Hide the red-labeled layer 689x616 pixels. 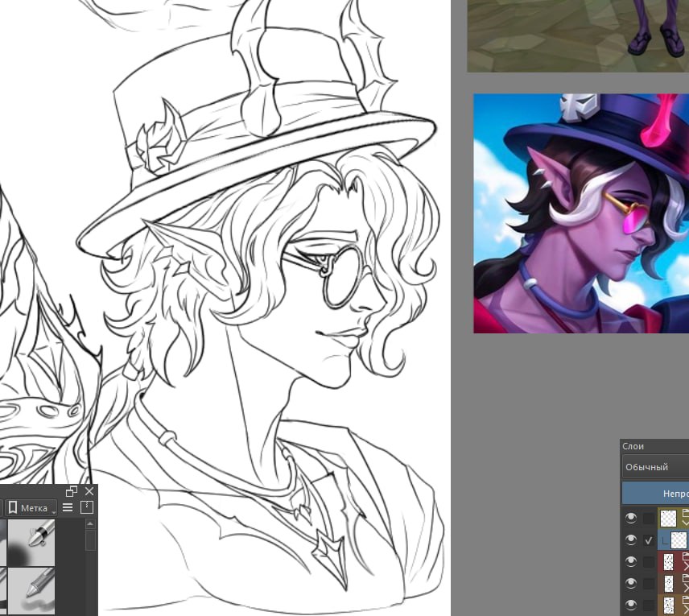pyautogui.click(x=631, y=561)
